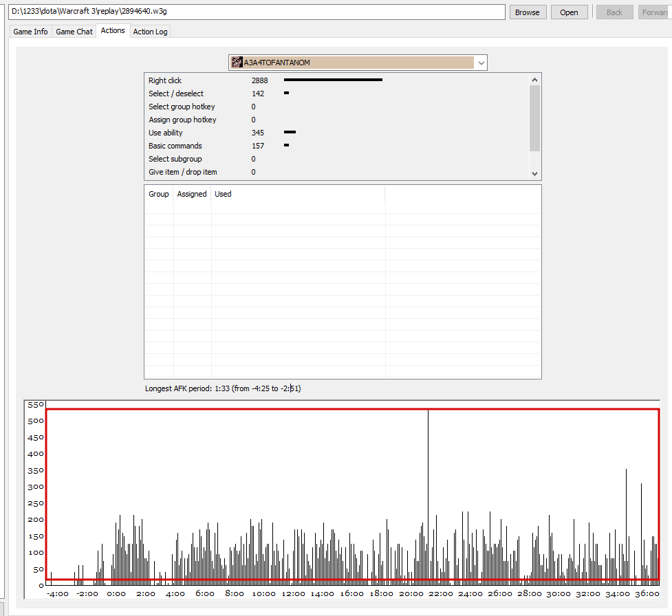Select the Actions tab

(x=113, y=30)
